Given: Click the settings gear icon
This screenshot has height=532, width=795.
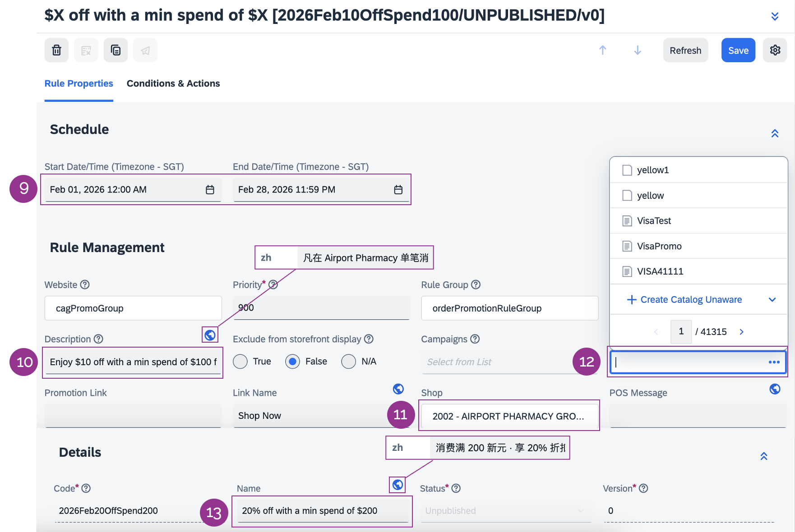Looking at the screenshot, I should tap(775, 50).
